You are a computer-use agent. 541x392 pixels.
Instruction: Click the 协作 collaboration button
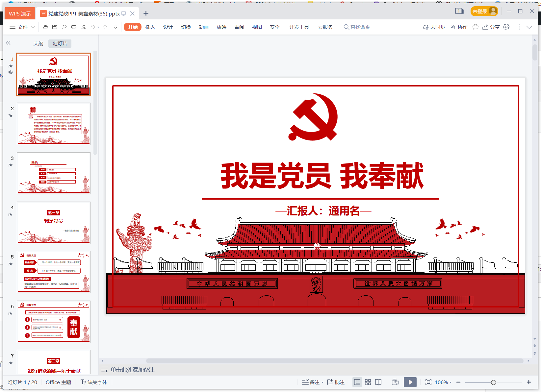coord(459,27)
